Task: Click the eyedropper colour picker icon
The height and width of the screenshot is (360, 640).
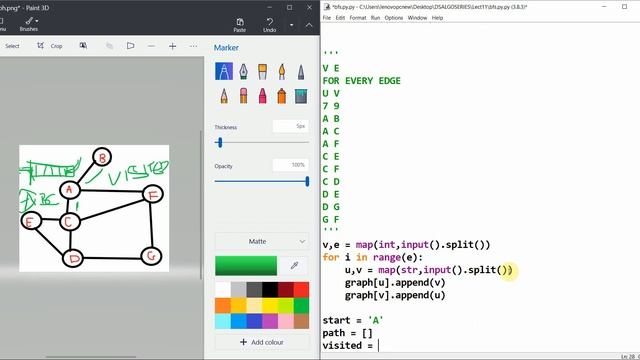Action: tap(294, 266)
